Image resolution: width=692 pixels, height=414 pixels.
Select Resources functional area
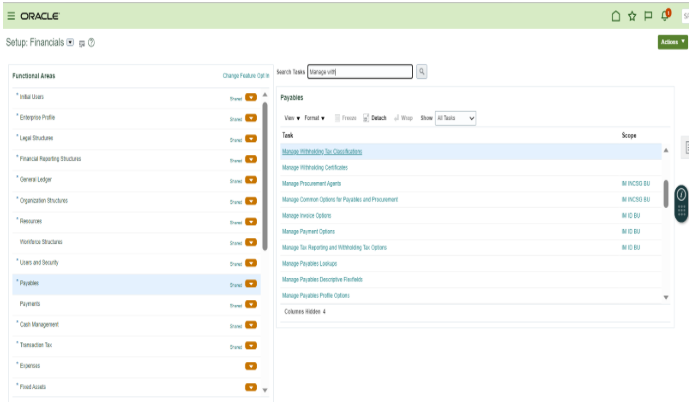[x=30, y=221]
